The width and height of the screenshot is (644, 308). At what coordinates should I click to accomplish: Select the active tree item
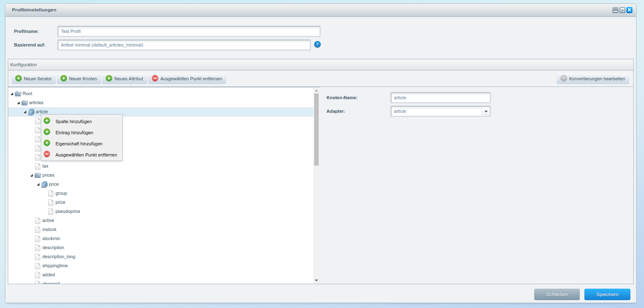click(x=48, y=220)
